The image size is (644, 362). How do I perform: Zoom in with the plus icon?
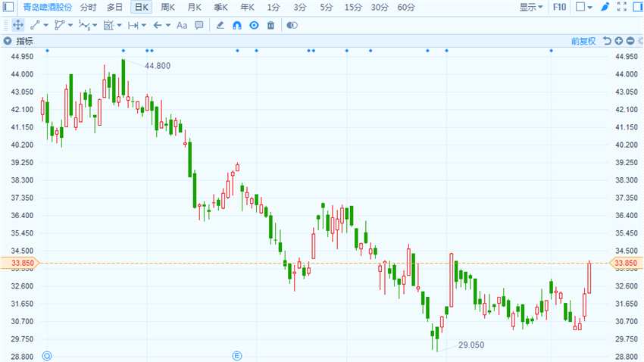[x=618, y=41]
